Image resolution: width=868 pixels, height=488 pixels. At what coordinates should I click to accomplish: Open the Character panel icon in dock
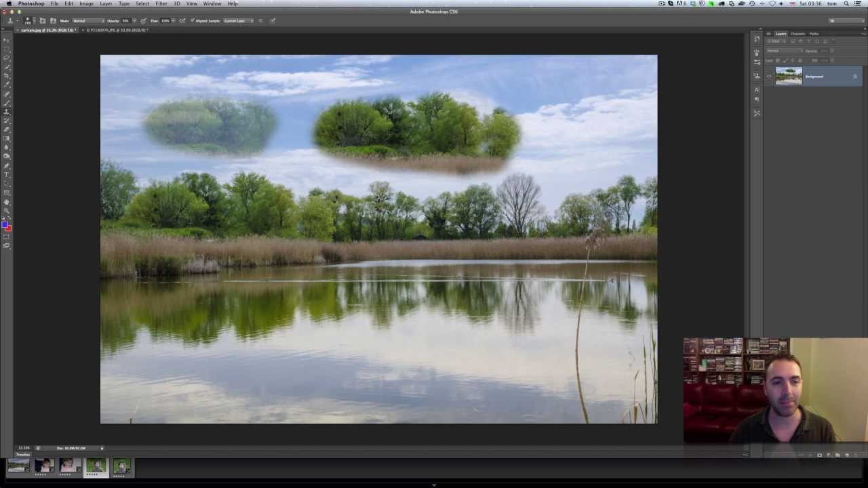[757, 89]
